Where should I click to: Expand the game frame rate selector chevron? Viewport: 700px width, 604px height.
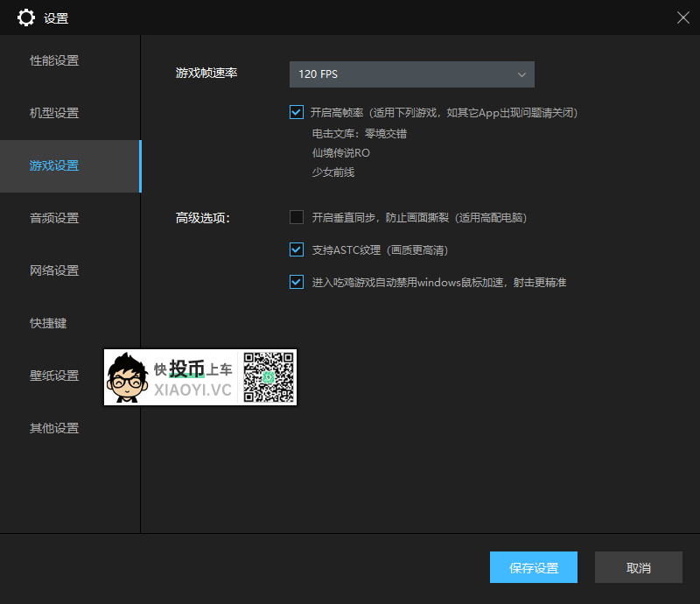521,74
